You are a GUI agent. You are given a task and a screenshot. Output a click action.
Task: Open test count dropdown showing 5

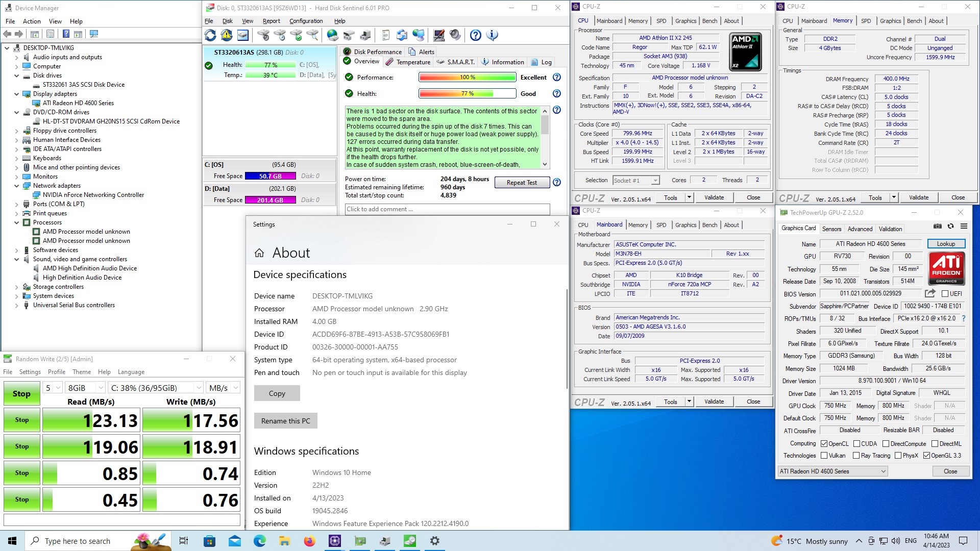point(53,388)
